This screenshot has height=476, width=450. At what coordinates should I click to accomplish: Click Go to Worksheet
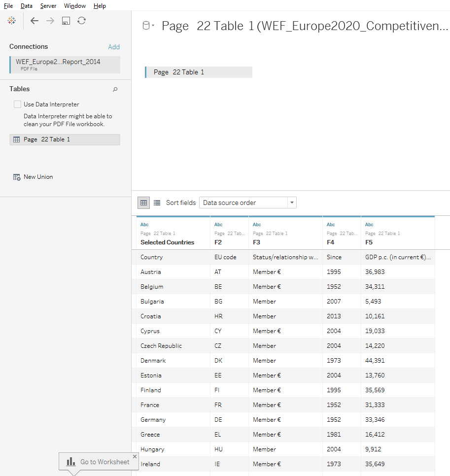99,462
